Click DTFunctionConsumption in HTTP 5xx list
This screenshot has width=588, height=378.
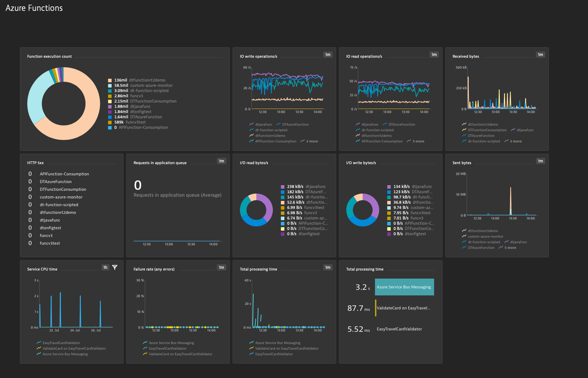pos(63,189)
